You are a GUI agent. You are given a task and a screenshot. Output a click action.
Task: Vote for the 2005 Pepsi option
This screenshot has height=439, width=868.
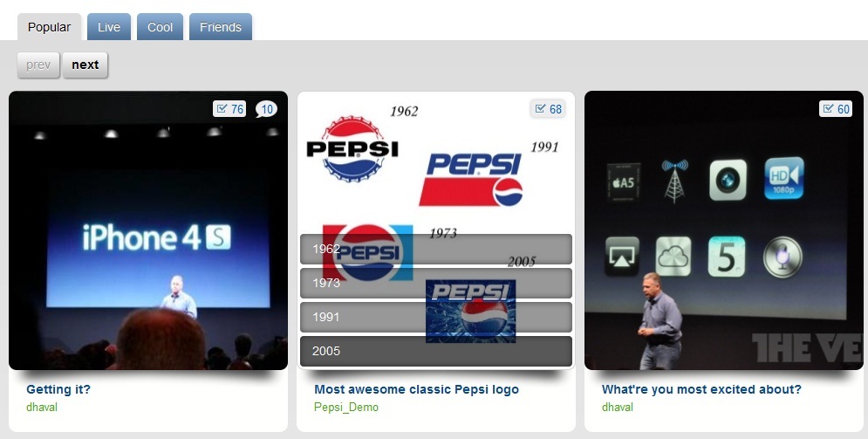click(x=435, y=351)
